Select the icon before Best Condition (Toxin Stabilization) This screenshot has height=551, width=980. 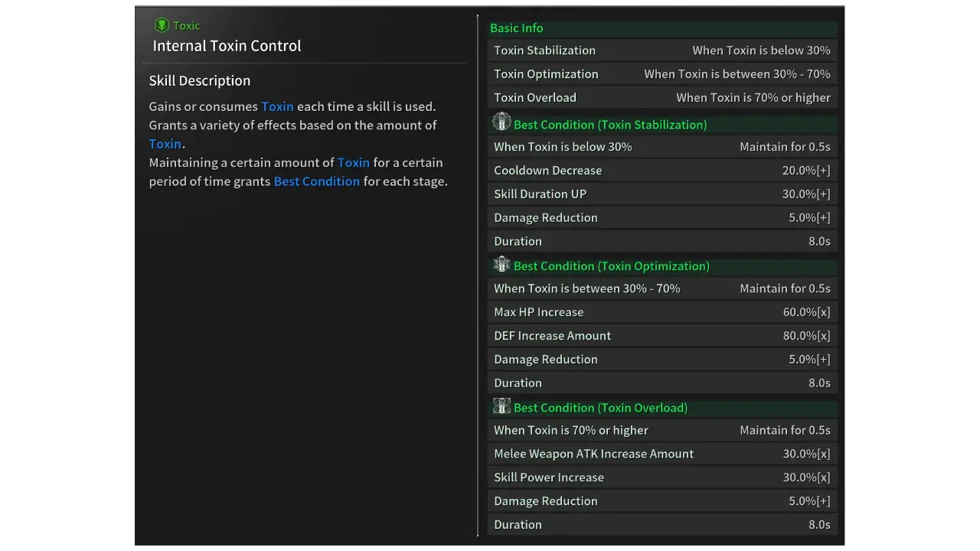tap(501, 122)
